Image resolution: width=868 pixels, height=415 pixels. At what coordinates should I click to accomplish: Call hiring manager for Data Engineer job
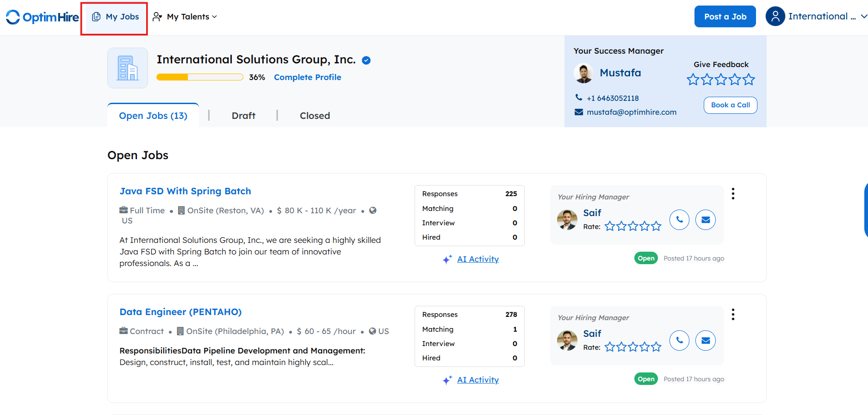tap(679, 341)
